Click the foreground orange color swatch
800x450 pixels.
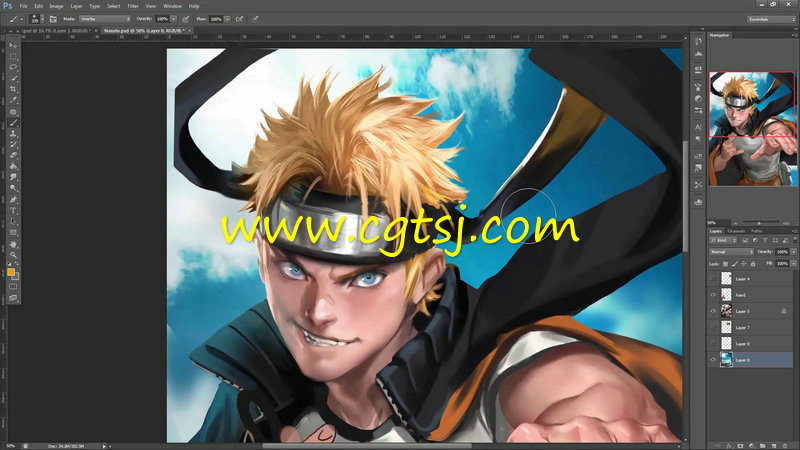[x=11, y=272]
